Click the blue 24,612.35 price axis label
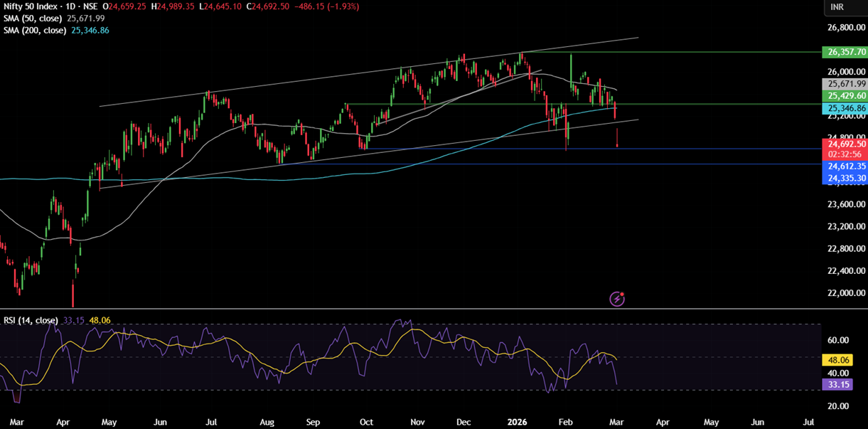 tap(845, 166)
